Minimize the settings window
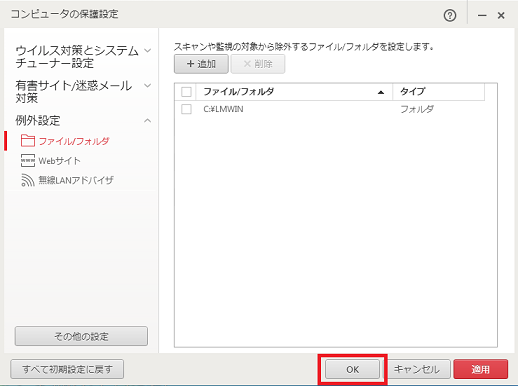This screenshot has height=386, width=518. point(482,15)
